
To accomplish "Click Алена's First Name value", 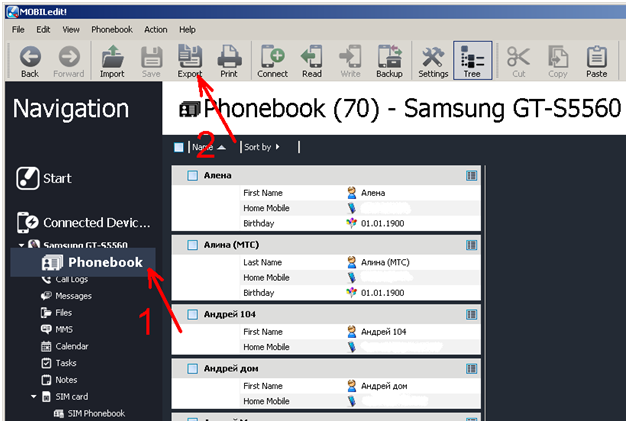I will 373,193.
